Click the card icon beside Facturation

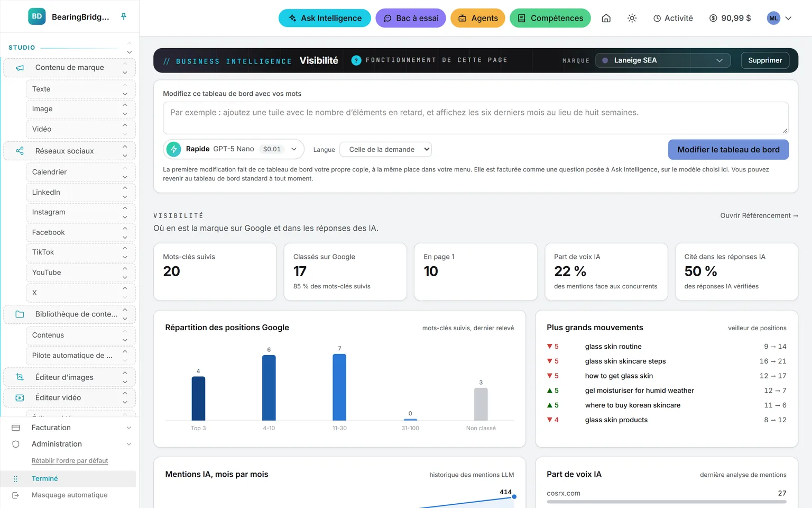point(16,428)
